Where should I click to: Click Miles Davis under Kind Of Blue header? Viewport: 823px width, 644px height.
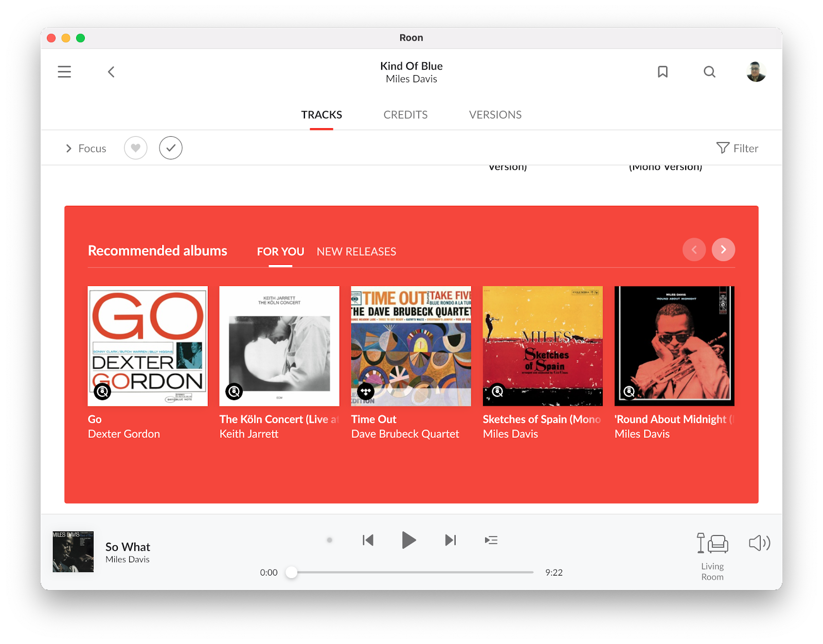pos(411,79)
